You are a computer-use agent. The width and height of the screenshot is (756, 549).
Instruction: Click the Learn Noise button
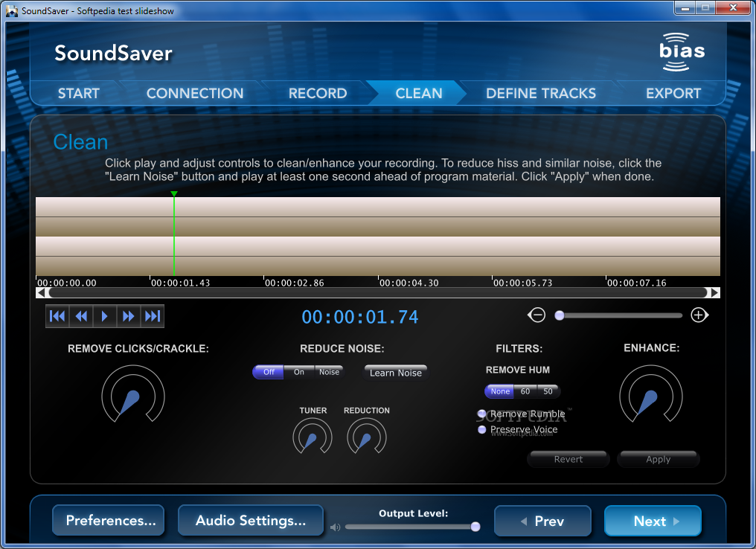click(395, 373)
